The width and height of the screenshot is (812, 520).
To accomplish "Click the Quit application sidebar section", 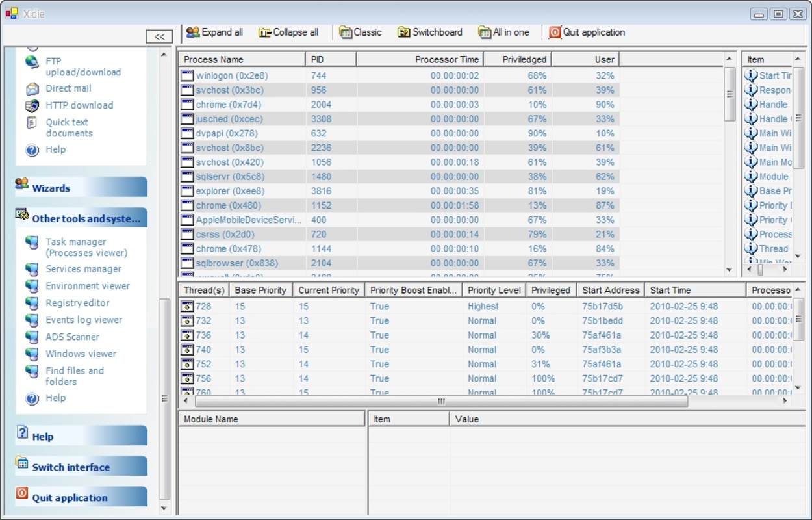I will [81, 497].
